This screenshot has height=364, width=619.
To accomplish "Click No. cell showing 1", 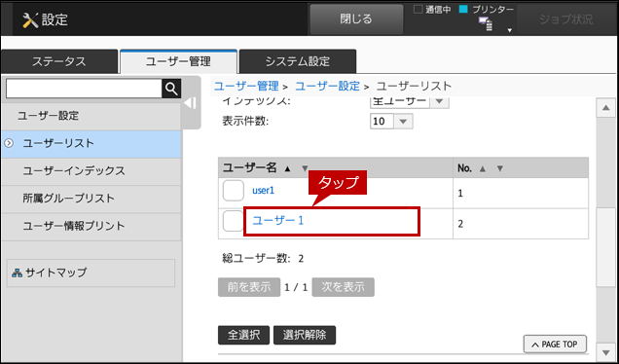I will [521, 194].
